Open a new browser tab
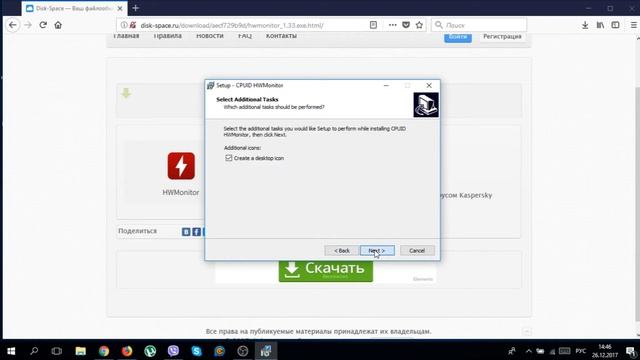 tap(136, 8)
